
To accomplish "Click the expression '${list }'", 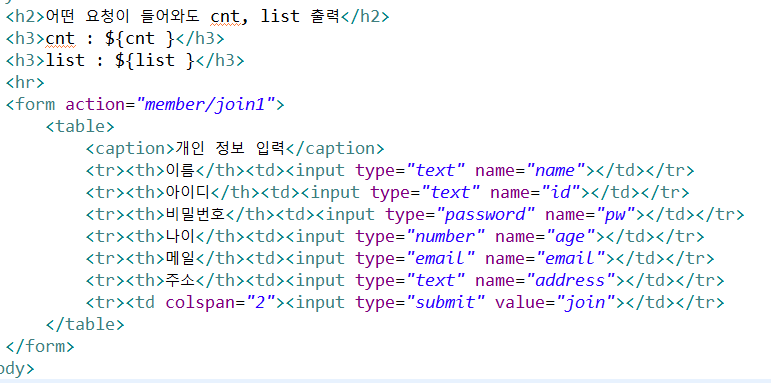I will pos(155,60).
